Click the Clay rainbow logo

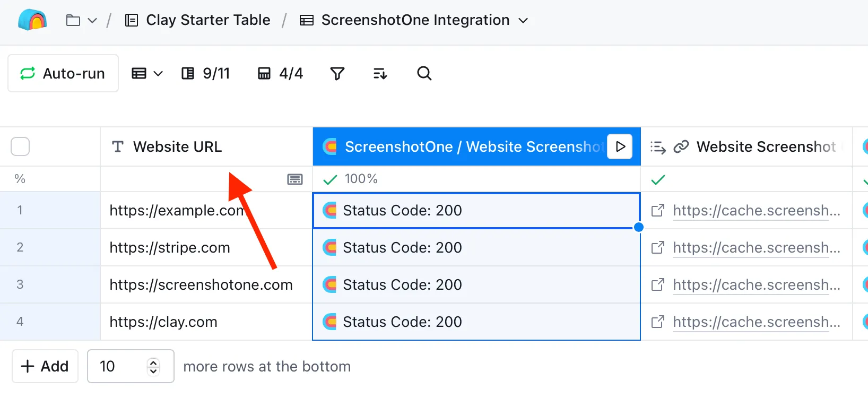tap(32, 20)
